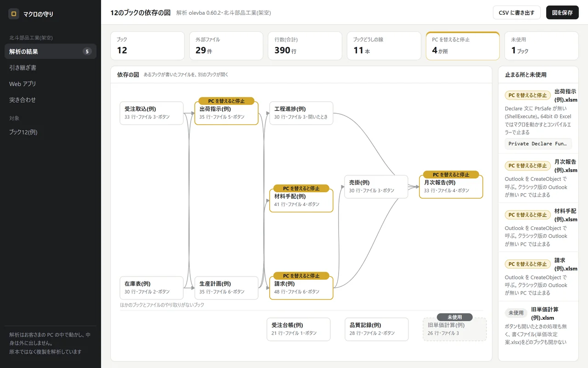588x368 pixels.
Task: Click the 受注台帳(例) isolated node
Action: (x=299, y=329)
